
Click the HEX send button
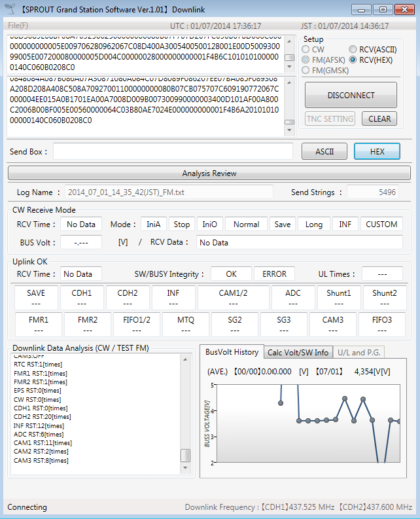click(x=377, y=151)
